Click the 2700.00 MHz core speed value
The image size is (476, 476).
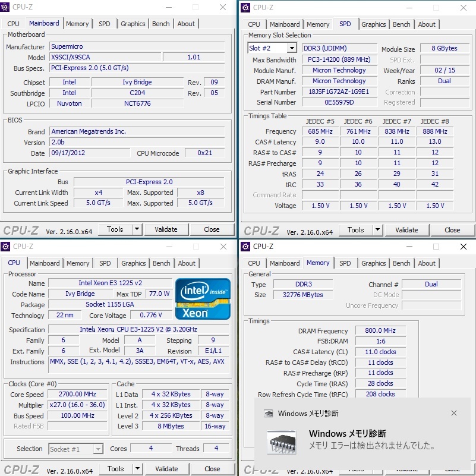point(77,394)
